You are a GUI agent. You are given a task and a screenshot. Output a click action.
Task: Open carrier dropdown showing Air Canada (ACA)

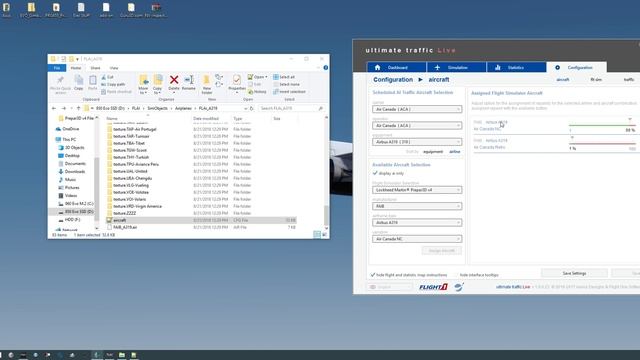pos(417,109)
